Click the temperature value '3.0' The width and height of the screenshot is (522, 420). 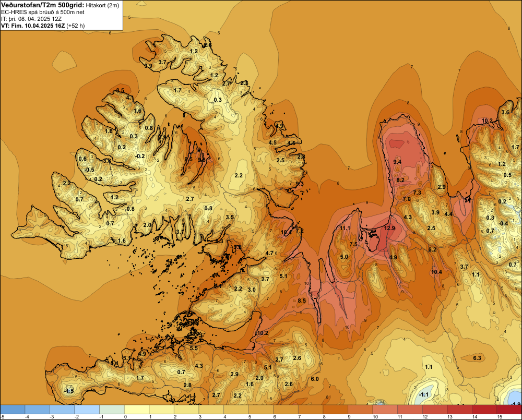(252, 290)
